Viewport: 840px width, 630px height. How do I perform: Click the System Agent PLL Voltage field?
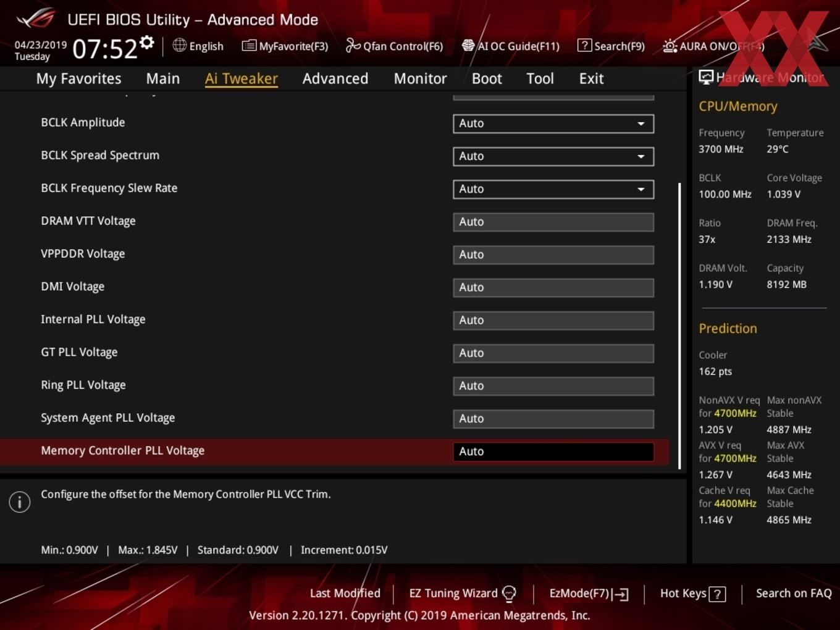(553, 418)
